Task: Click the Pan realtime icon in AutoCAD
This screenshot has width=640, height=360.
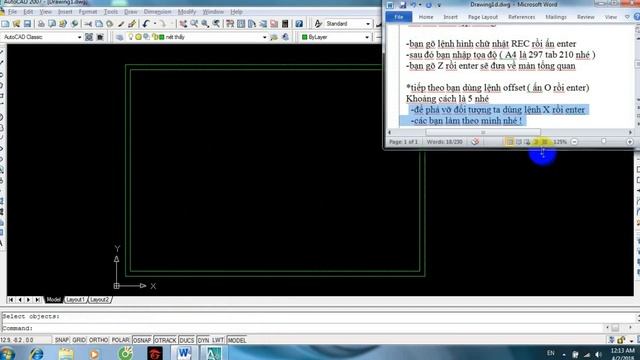Action: point(183,24)
